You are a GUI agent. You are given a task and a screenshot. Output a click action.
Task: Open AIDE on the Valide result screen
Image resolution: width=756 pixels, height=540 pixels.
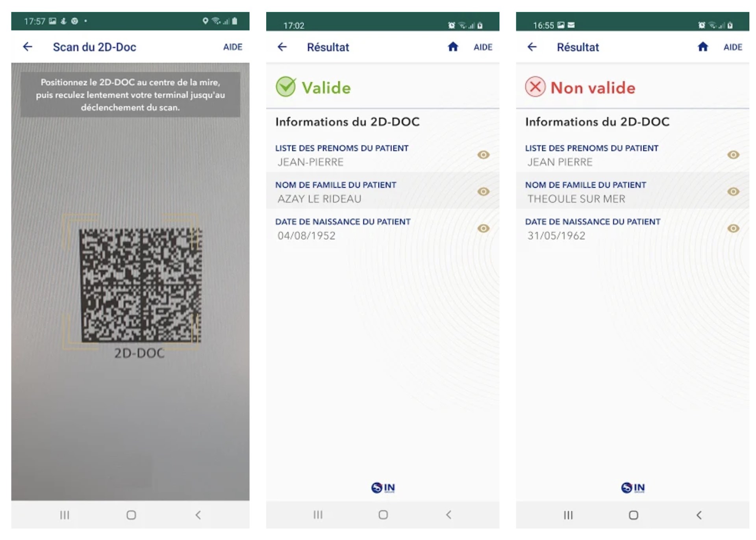point(483,47)
